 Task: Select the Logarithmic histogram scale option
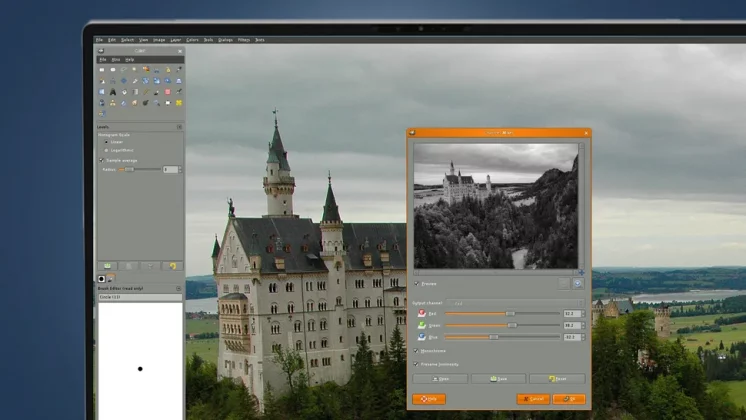[x=107, y=150]
